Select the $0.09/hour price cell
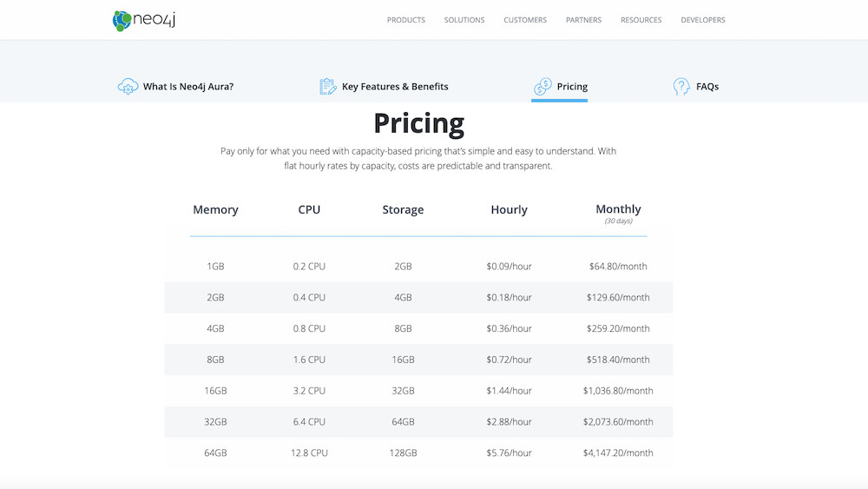 click(x=509, y=267)
